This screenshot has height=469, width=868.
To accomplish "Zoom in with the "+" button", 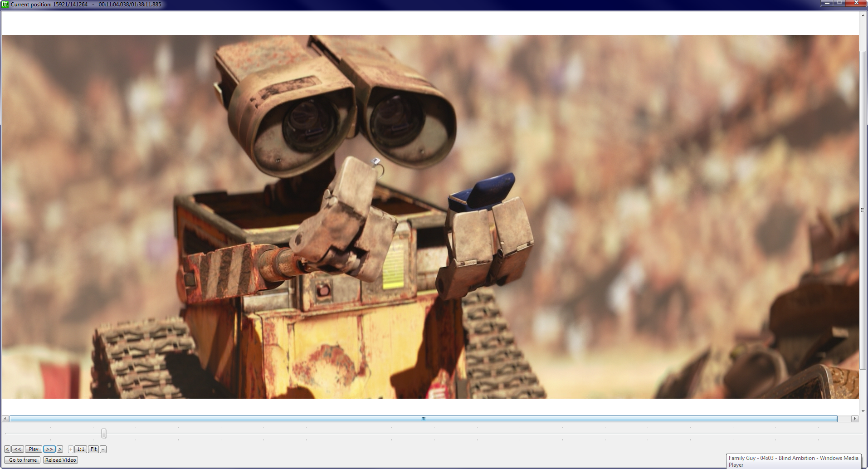I will [71, 449].
